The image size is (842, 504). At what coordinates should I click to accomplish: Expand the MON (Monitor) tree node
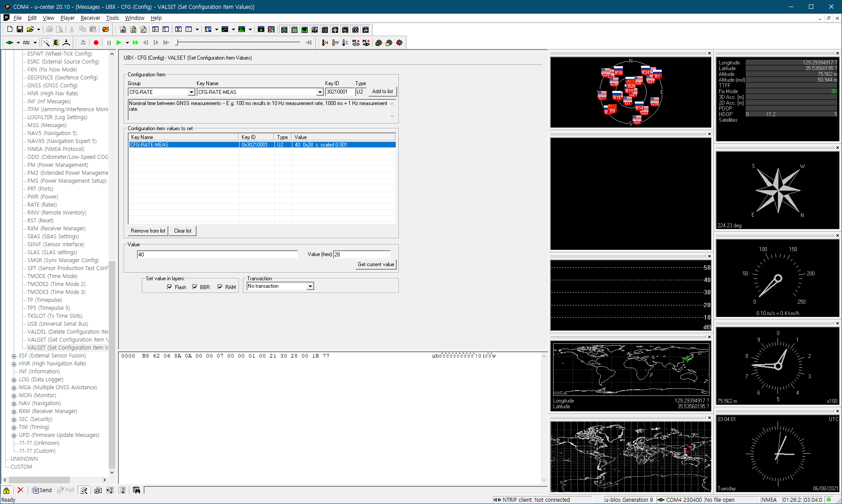(14, 395)
